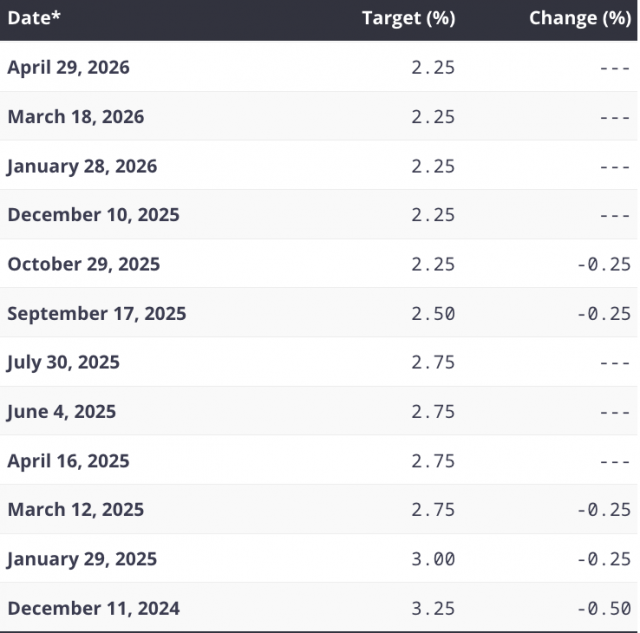Click the January 29, 2025 date
Viewport: 640px width, 633px height.
coord(82,559)
